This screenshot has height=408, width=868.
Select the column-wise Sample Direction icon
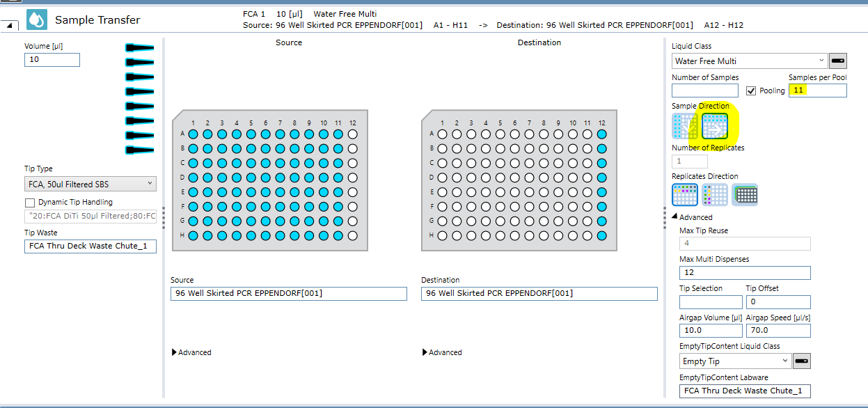684,127
